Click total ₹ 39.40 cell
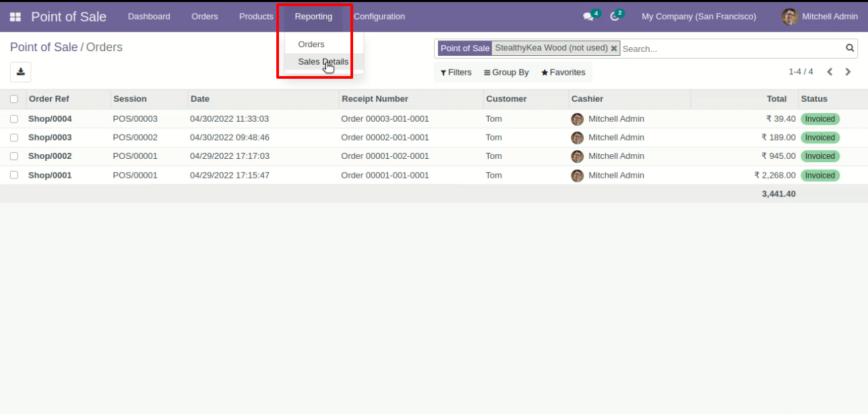 781,119
